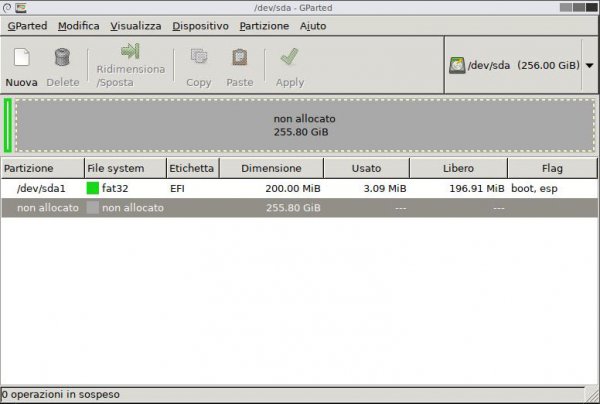Image resolution: width=600 pixels, height=404 pixels.
Task: Click the Delete trash can icon
Action: pyautogui.click(x=62, y=57)
